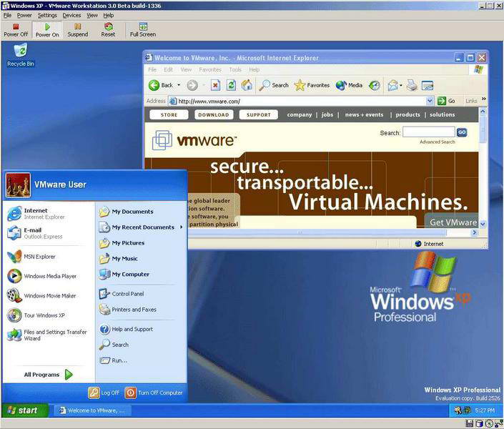Refresh the page in Internet Explorer
The width and height of the screenshot is (504, 429).
click(x=231, y=85)
